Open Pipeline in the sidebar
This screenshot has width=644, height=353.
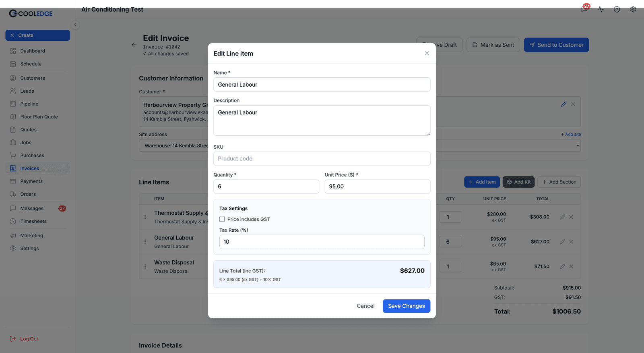click(x=38, y=104)
